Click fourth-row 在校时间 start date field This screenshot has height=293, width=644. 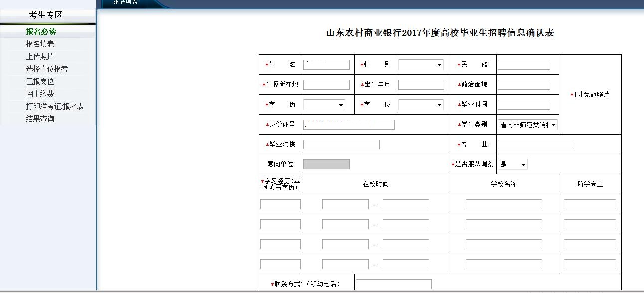tap(345, 264)
